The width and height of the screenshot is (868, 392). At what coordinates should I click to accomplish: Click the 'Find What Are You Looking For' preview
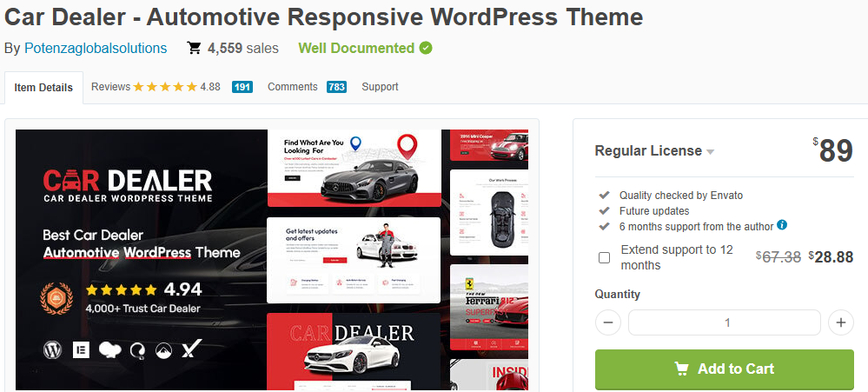tap(354, 169)
